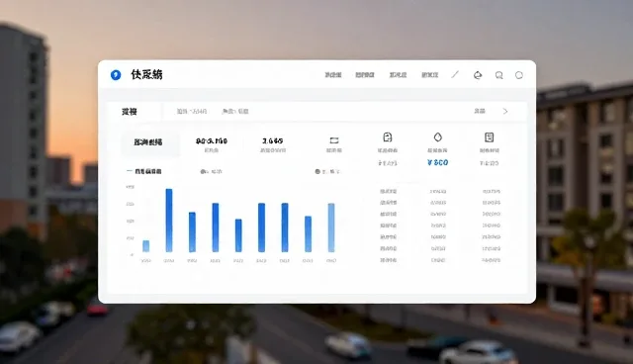The width and height of the screenshot is (633, 364).
Task: Select the water droplet icon
Action: 437,137
